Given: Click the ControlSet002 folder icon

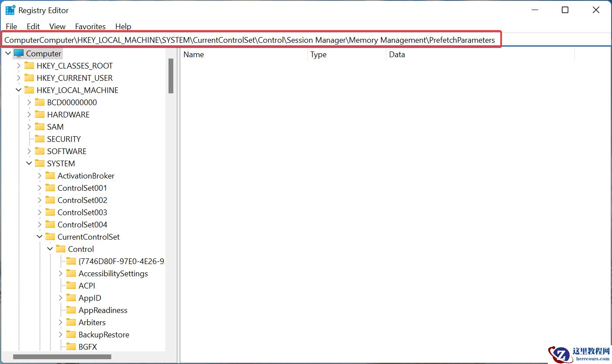Looking at the screenshot, I should (x=50, y=200).
